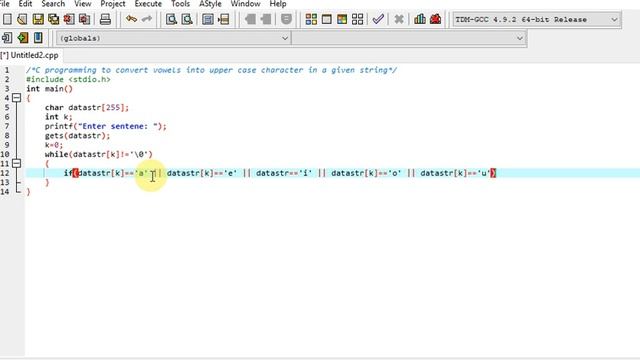
Task: Click the Goto Function toolbar icon
Action: [208, 19]
